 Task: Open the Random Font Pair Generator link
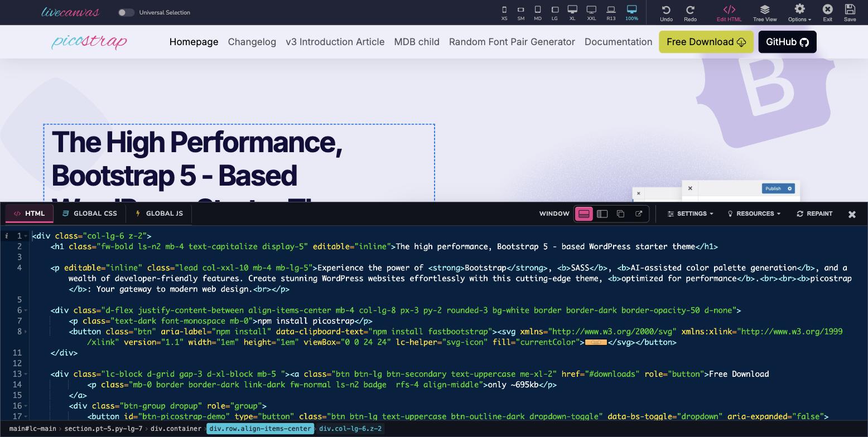click(512, 42)
